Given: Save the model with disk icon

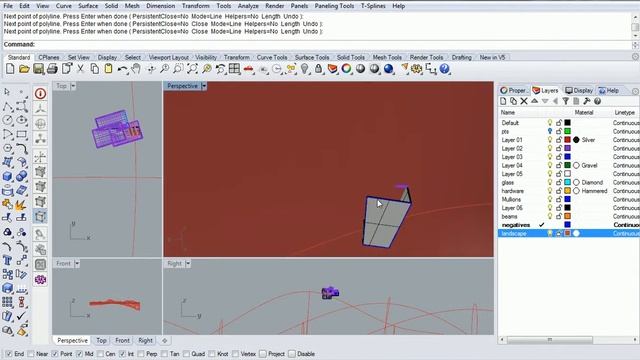Looking at the screenshot, I should click(x=38, y=69).
